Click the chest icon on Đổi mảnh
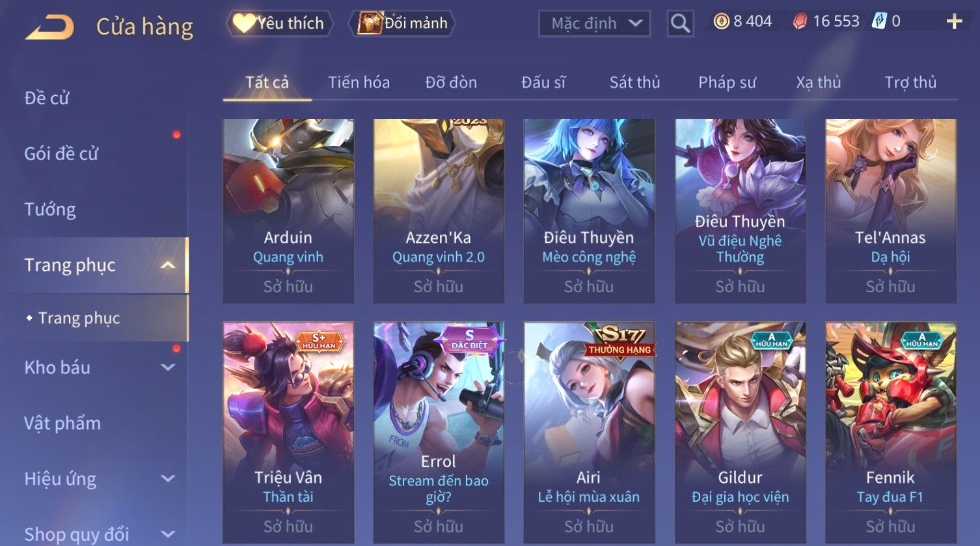The width and height of the screenshot is (980, 546). [x=370, y=23]
